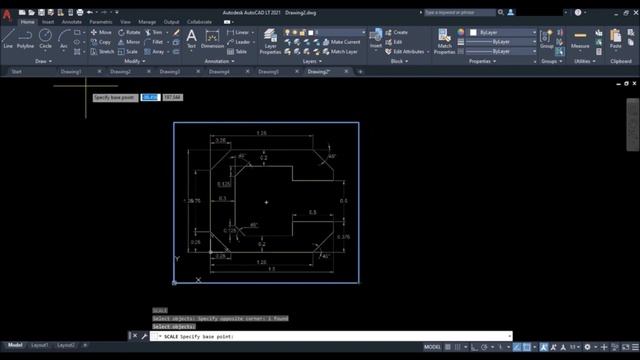Click the Scale tool
This screenshot has height=360, width=640.
tap(128, 52)
